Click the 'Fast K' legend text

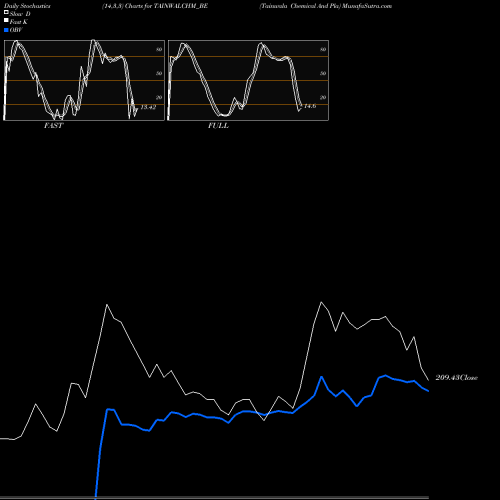[19, 22]
